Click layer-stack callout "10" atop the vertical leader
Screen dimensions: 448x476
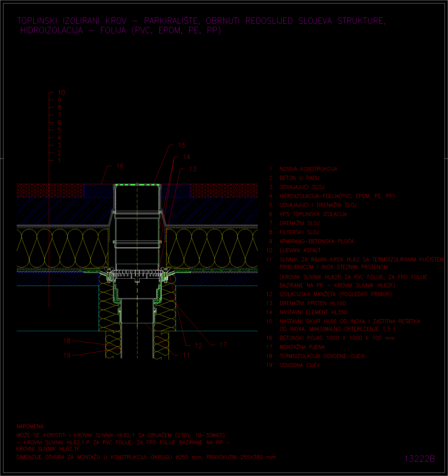click(x=61, y=93)
